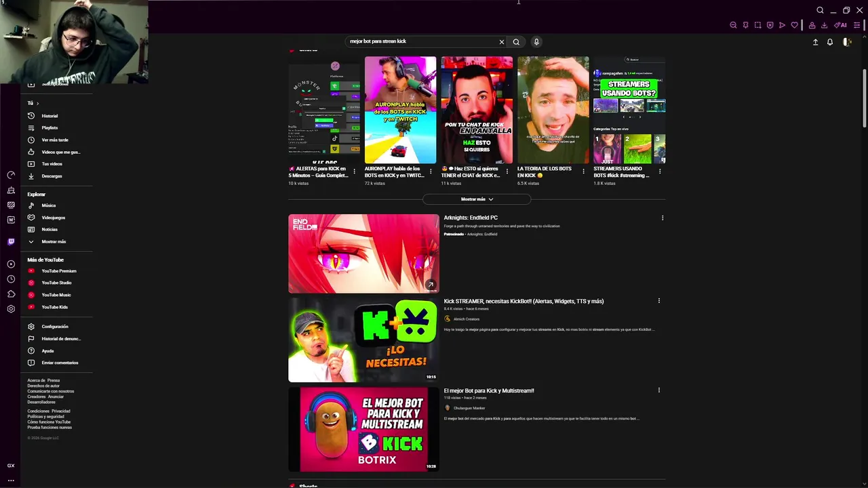Open browser history clock in Opera sidebar
The width and height of the screenshot is (868, 488).
[11, 279]
